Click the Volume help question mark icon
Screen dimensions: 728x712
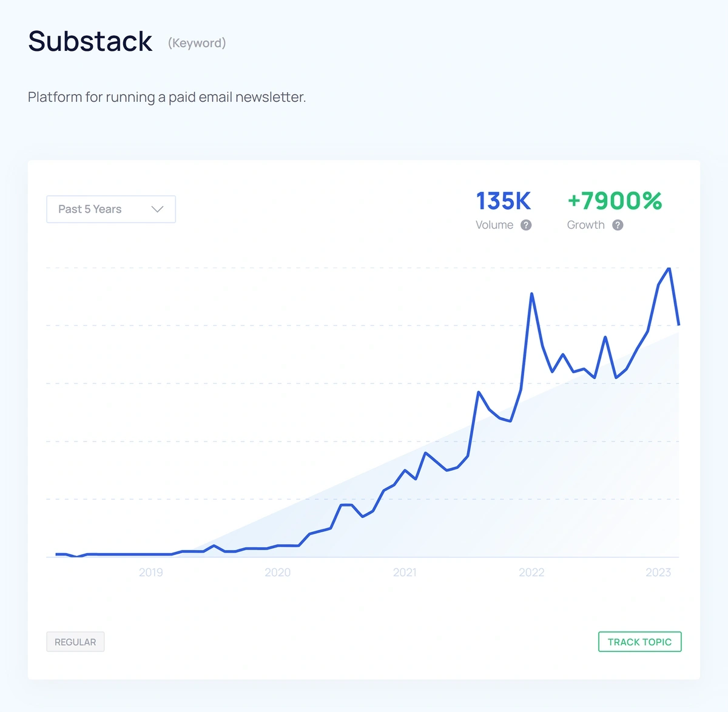tap(526, 225)
